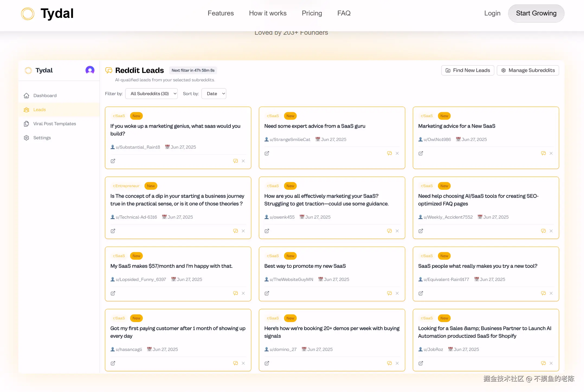Click the user avatar in Tydal sidebar
584x392 pixels.
(90, 70)
